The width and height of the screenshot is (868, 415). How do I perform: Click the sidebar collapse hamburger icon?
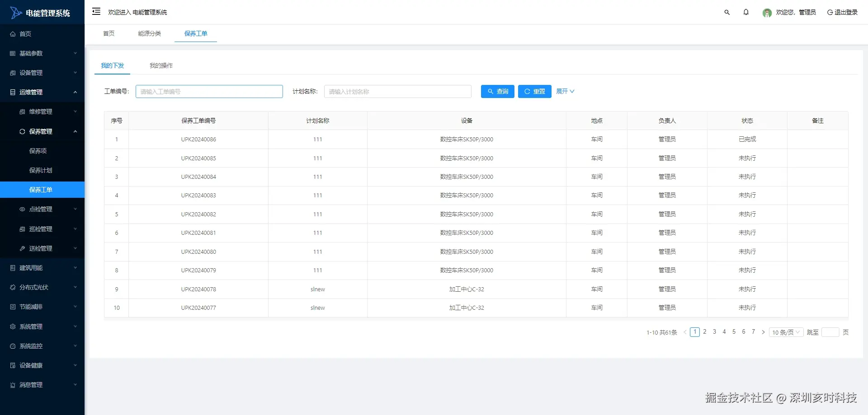click(96, 12)
